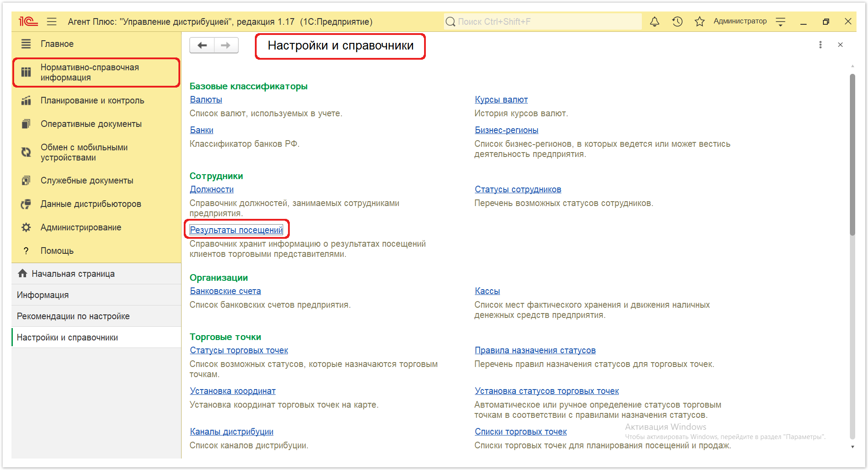Screen dimensions: 868x470
Task: Open Банковские счета link
Action: (225, 291)
